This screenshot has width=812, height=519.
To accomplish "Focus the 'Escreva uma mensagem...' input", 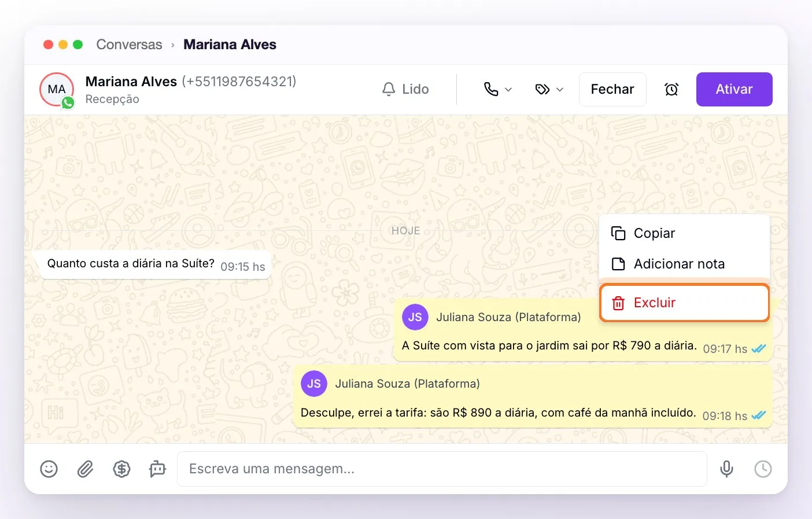I will point(442,469).
